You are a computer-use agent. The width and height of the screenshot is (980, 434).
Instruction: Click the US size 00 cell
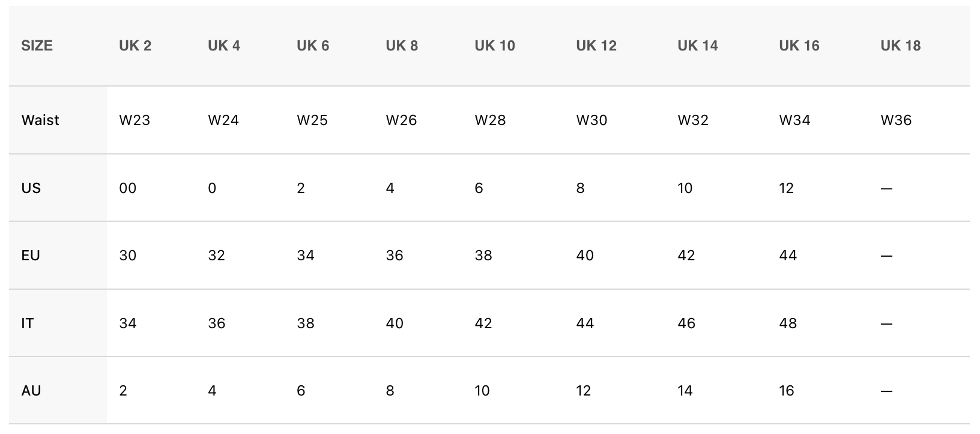click(x=128, y=188)
